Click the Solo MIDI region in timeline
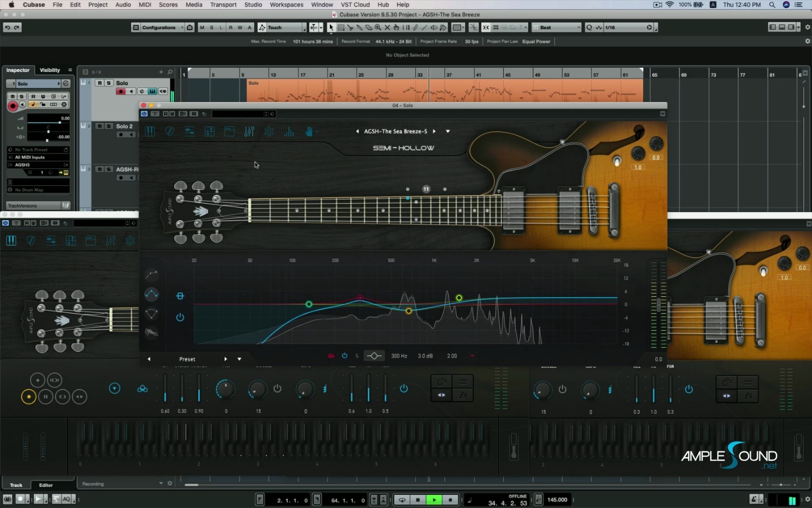 [x=445, y=90]
